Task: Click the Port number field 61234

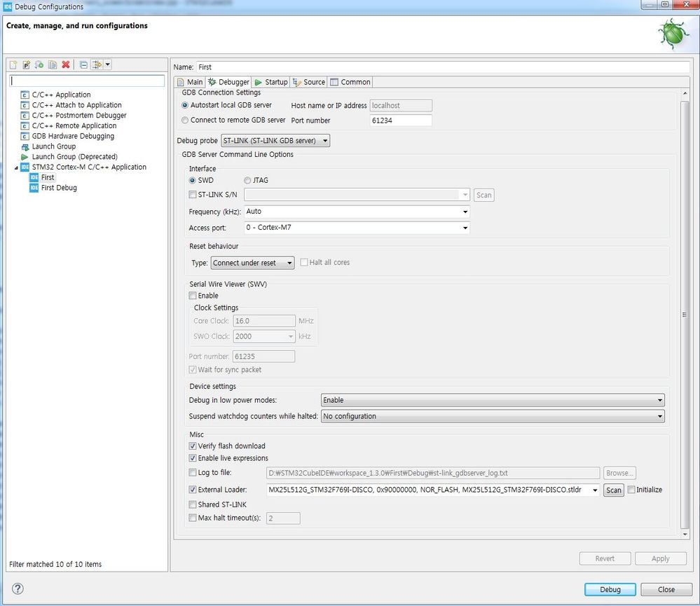Action: 400,120
